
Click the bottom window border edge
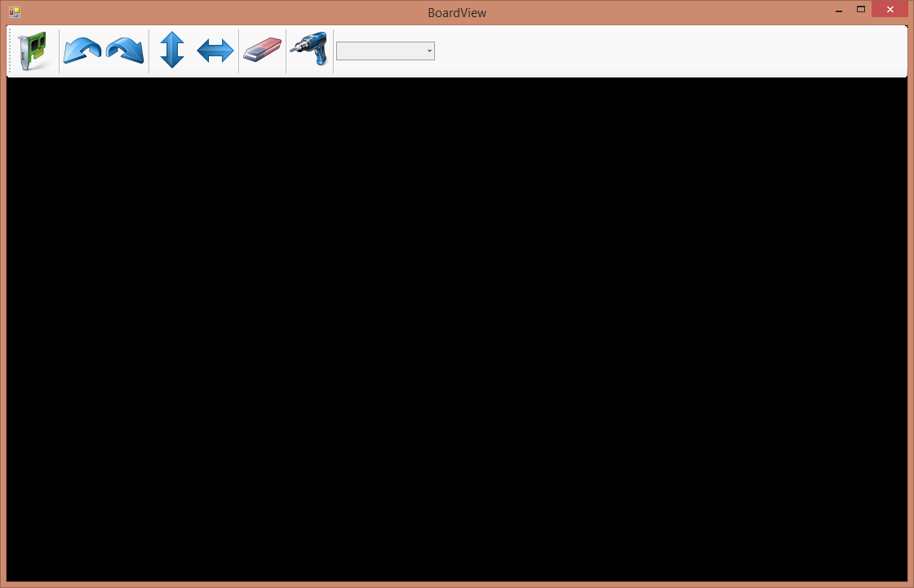(x=457, y=585)
